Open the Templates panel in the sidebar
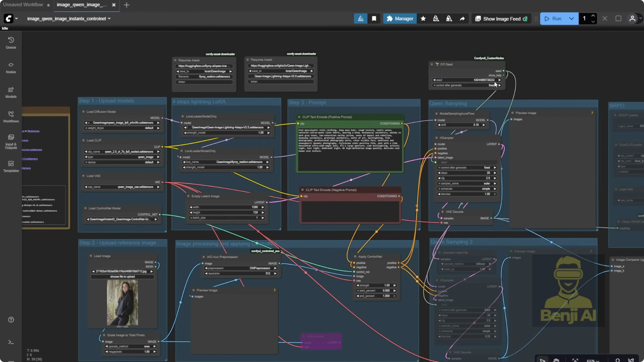The image size is (644, 362). pos(11,166)
